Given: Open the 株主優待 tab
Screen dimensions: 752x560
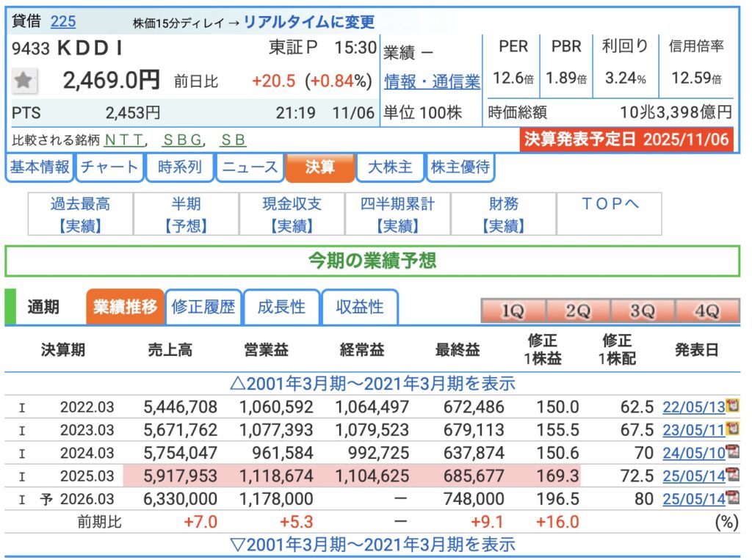Looking at the screenshot, I should [461, 167].
